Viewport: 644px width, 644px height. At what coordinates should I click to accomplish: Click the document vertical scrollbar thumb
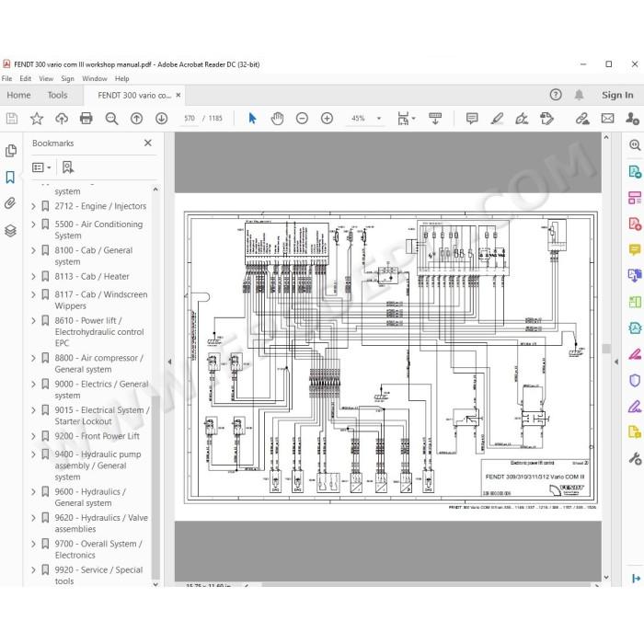click(x=606, y=349)
